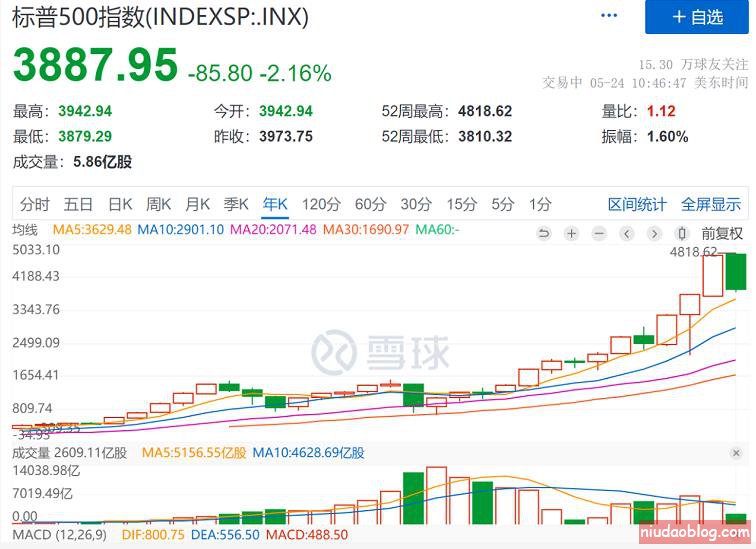The height and width of the screenshot is (549, 756).
Task: Click the 52周最低 value 3810.32
Action: click(x=485, y=136)
